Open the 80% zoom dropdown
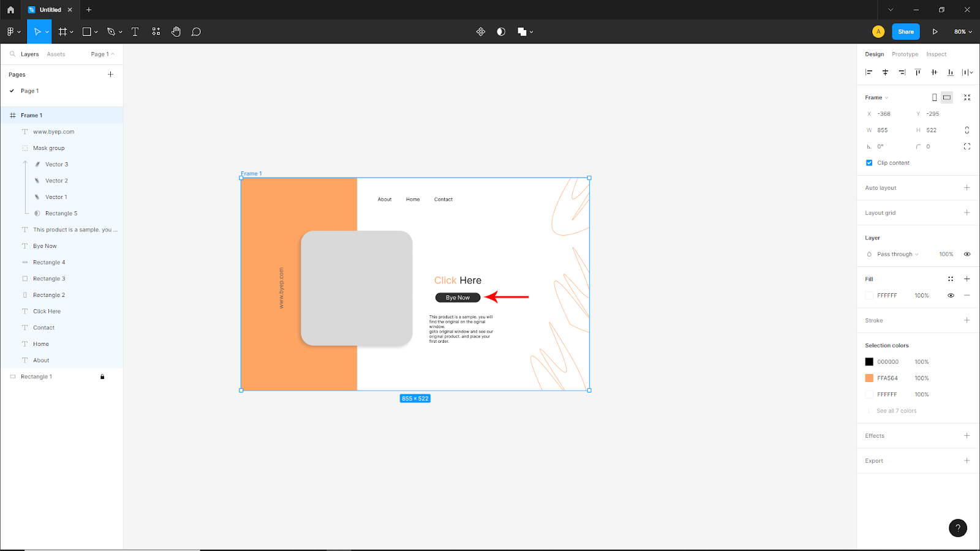This screenshot has width=980, height=551. [x=963, y=32]
